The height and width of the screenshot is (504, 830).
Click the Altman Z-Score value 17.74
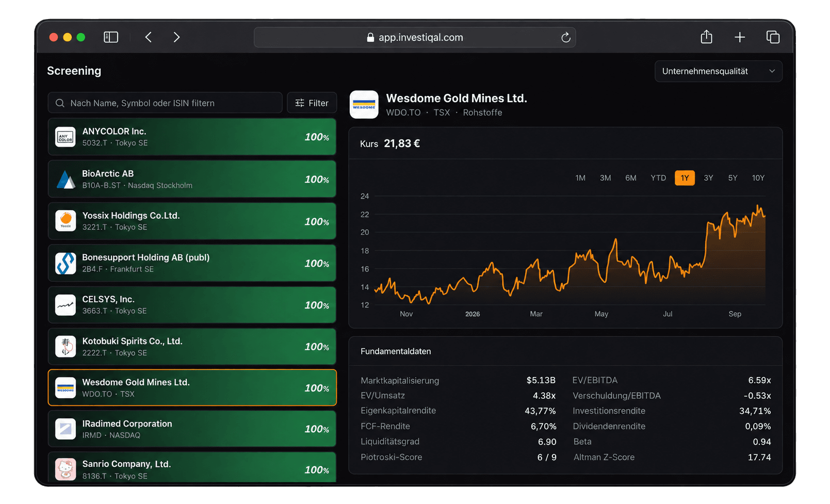[759, 457]
